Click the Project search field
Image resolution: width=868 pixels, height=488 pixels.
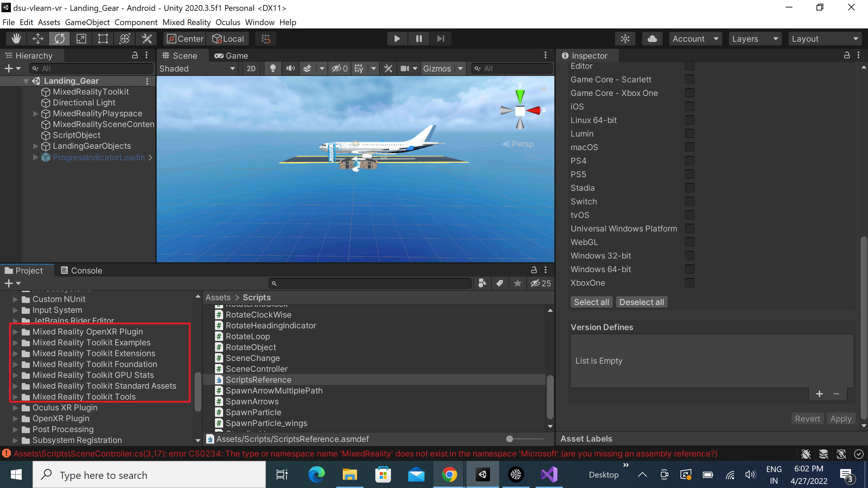tap(370, 283)
